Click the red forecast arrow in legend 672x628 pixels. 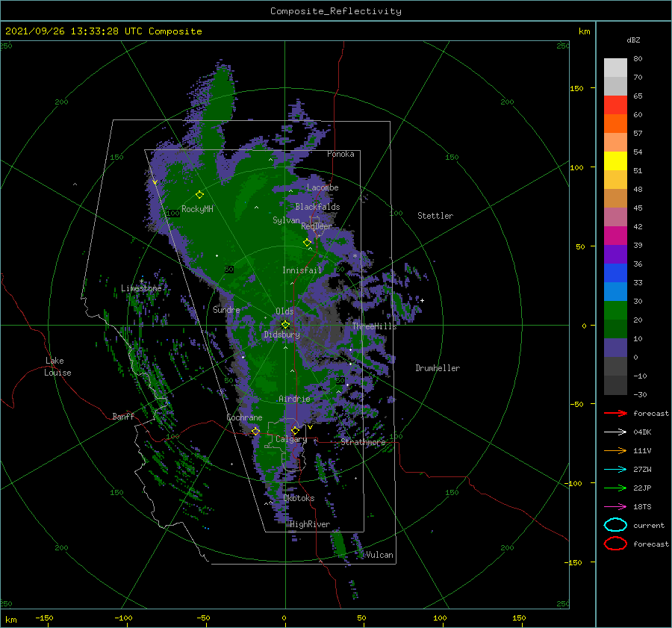point(615,413)
